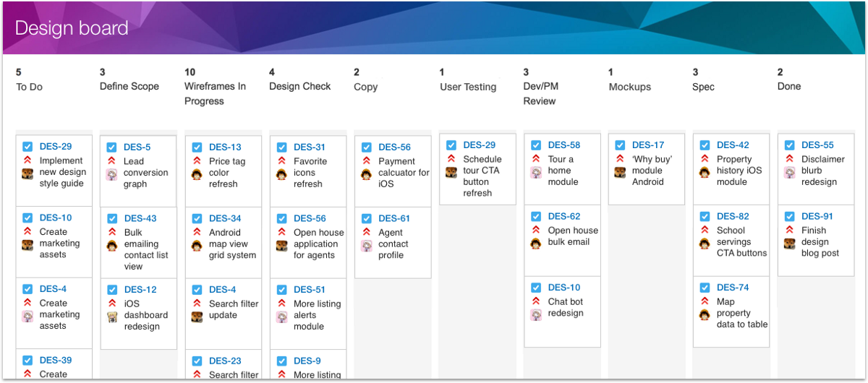Click avatar on Android map view grid system

click(197, 246)
